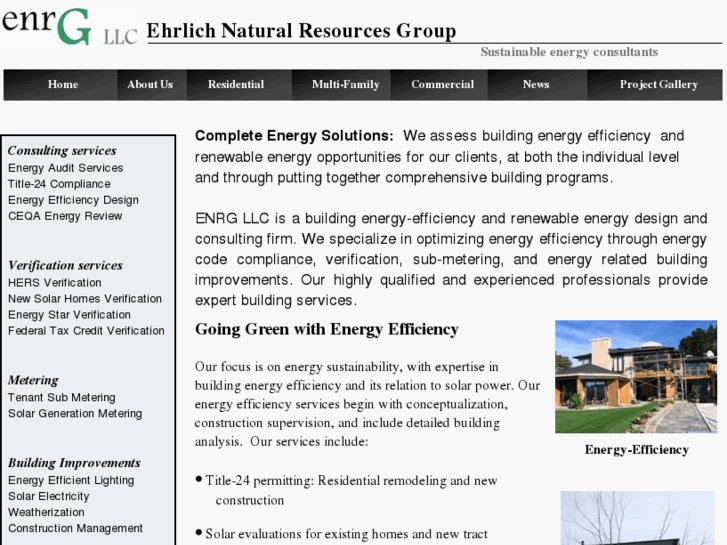Open Energy Audit Services link
Screen dimensions: 727x545
pyautogui.click(x=65, y=168)
